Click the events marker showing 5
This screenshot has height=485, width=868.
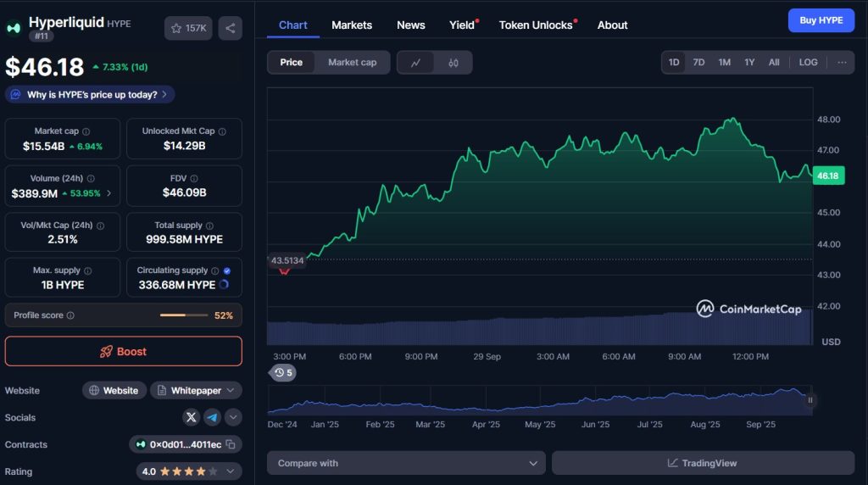pos(283,372)
